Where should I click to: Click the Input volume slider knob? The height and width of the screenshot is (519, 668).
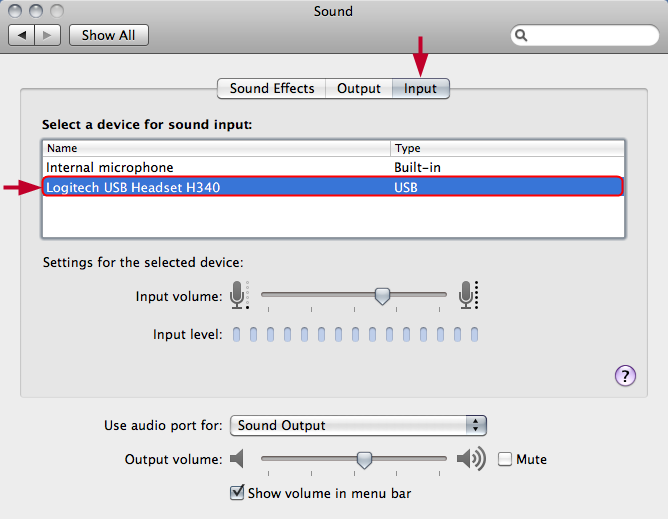pos(382,296)
